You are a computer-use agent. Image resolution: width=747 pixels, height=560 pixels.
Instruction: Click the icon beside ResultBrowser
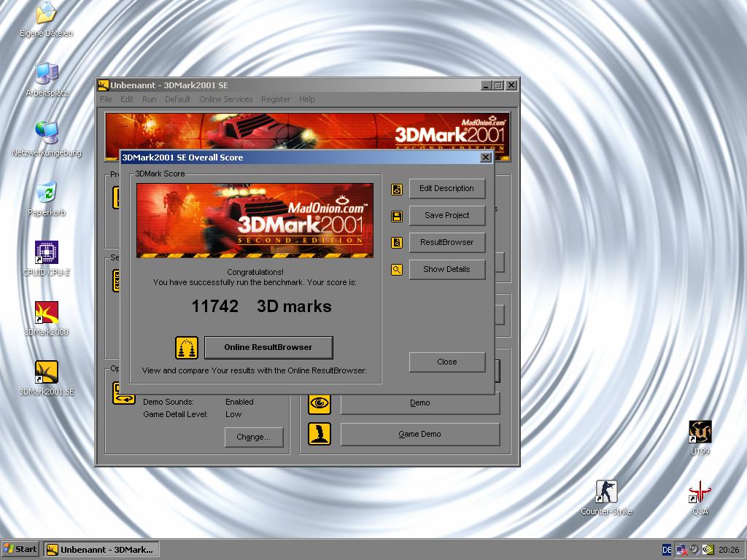pyautogui.click(x=396, y=243)
